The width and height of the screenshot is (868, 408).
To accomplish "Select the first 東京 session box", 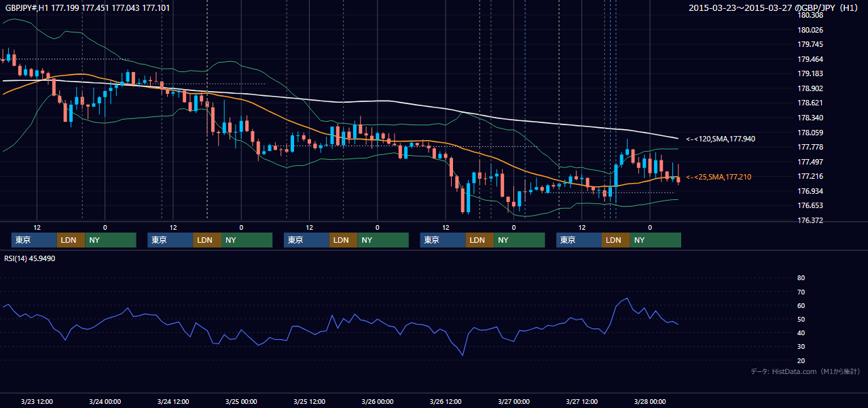I will click(34, 240).
